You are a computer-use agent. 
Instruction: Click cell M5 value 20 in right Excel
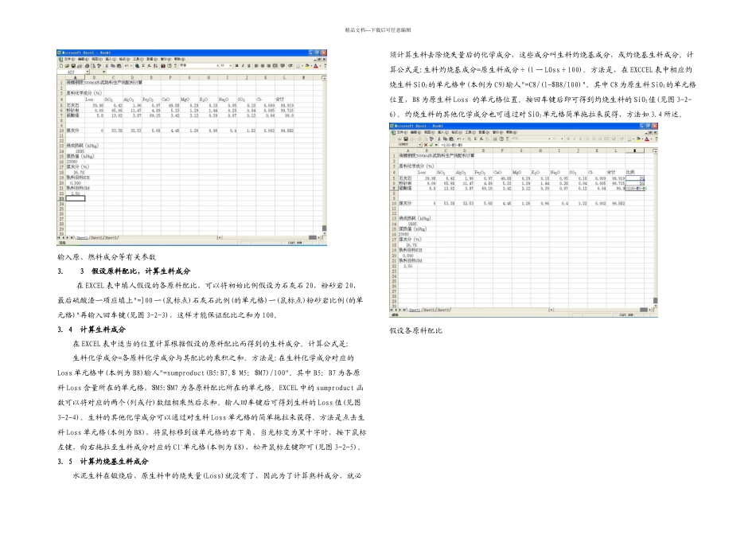click(x=636, y=178)
